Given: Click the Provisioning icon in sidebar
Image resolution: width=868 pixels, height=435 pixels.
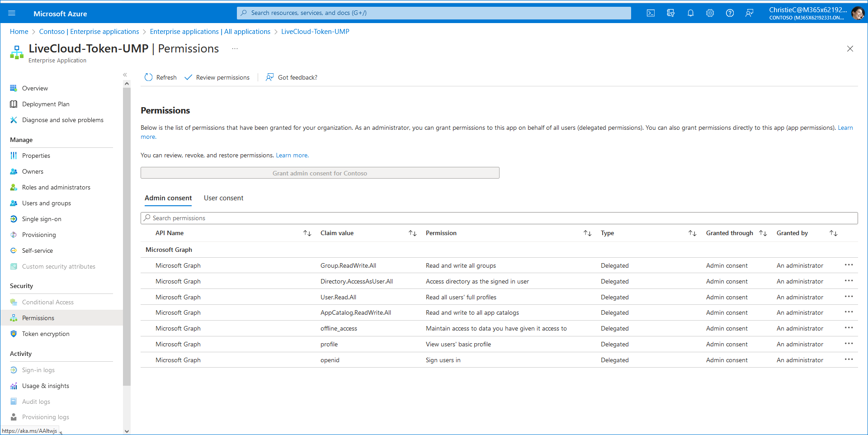Looking at the screenshot, I should (x=14, y=235).
